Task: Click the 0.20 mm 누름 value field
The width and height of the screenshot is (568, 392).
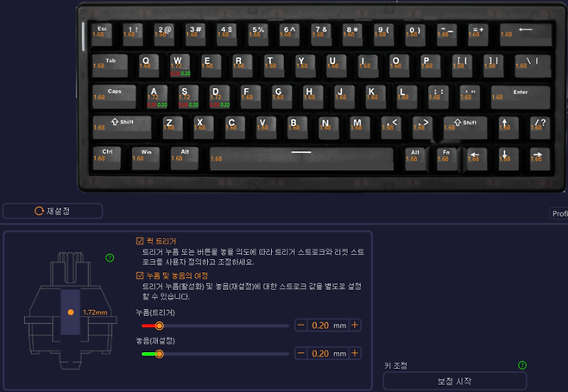Action: pyautogui.click(x=328, y=325)
